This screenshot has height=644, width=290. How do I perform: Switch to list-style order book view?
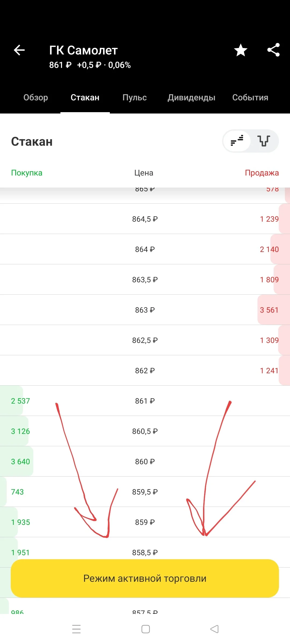pos(237,141)
